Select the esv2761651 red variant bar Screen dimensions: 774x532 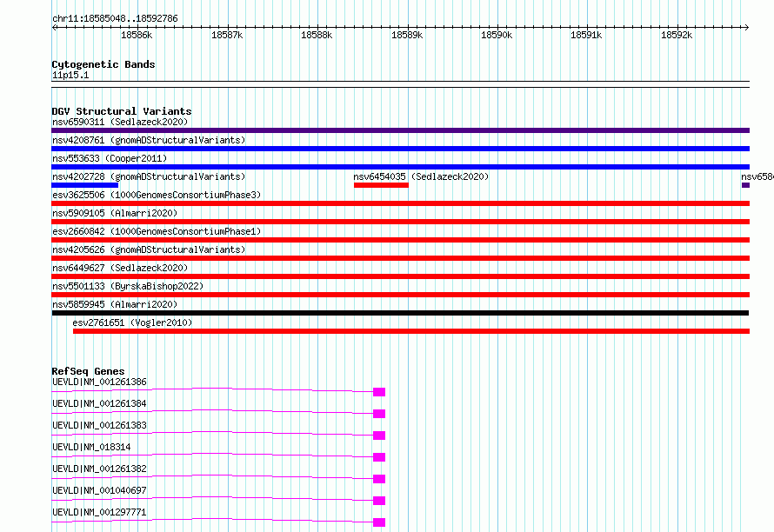tap(411, 331)
